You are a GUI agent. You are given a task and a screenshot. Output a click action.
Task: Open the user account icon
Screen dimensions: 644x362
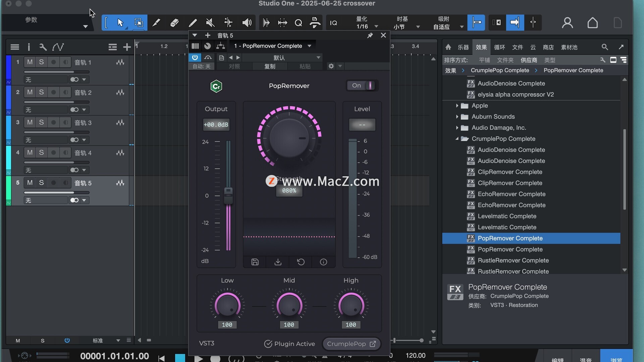(x=567, y=23)
